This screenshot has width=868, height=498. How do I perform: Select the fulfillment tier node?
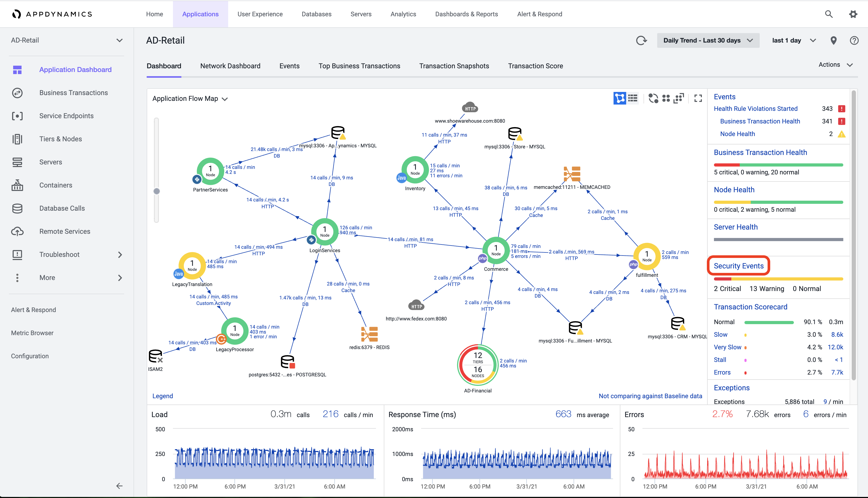tap(647, 257)
